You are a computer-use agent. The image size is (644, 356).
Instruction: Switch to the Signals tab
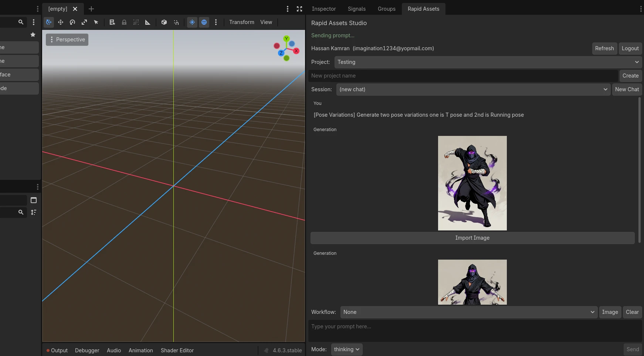click(x=357, y=9)
